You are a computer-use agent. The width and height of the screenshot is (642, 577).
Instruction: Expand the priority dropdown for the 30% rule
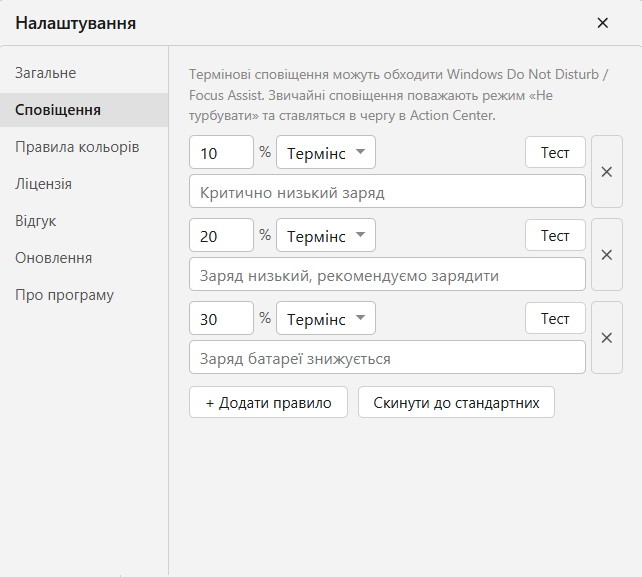click(326, 318)
